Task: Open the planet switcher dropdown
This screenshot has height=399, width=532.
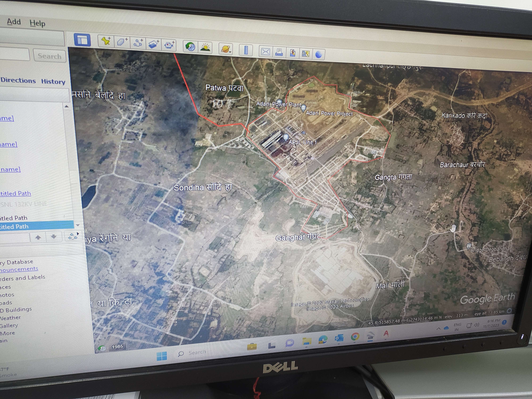Action: point(226,49)
